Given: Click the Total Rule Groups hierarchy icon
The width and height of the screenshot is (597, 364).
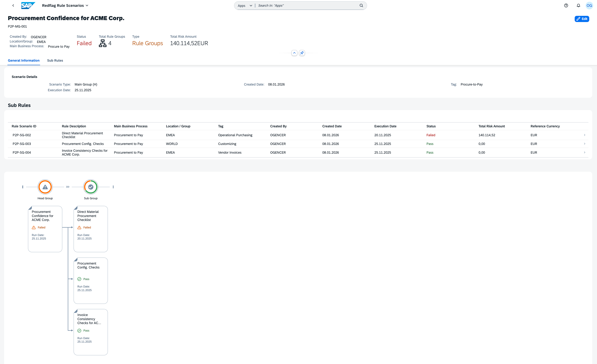Looking at the screenshot, I should (102, 43).
